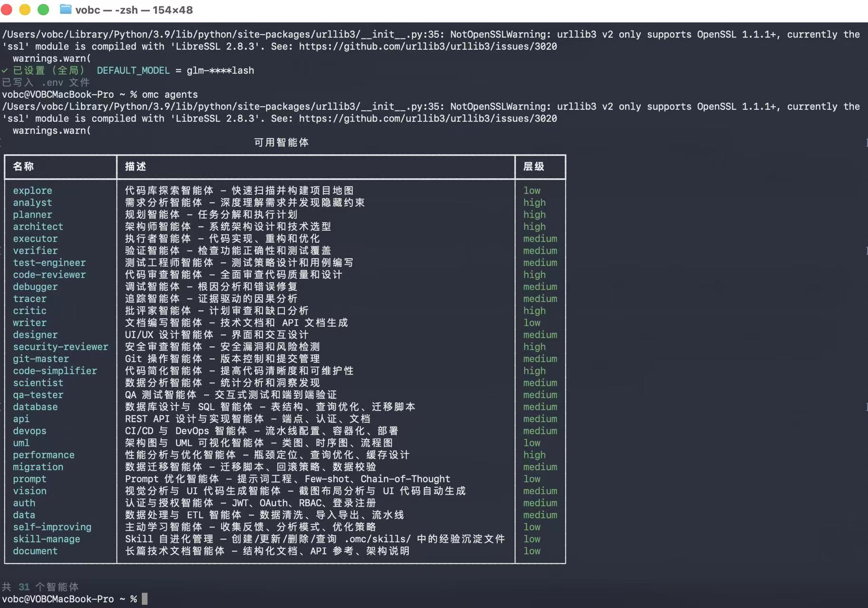This screenshot has height=608, width=868.
Task: Click the '层级' column header
Action: (534, 166)
